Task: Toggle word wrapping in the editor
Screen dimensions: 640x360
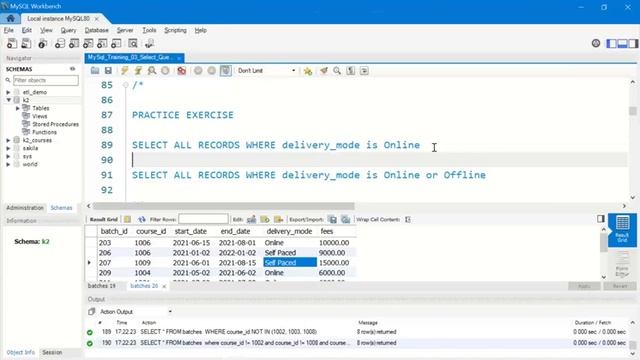Action: click(364, 71)
